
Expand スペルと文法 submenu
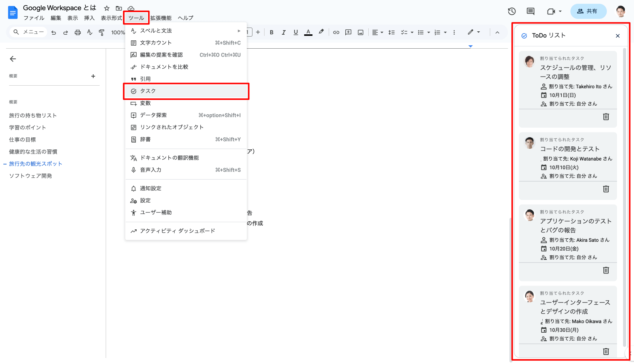pyautogui.click(x=186, y=31)
